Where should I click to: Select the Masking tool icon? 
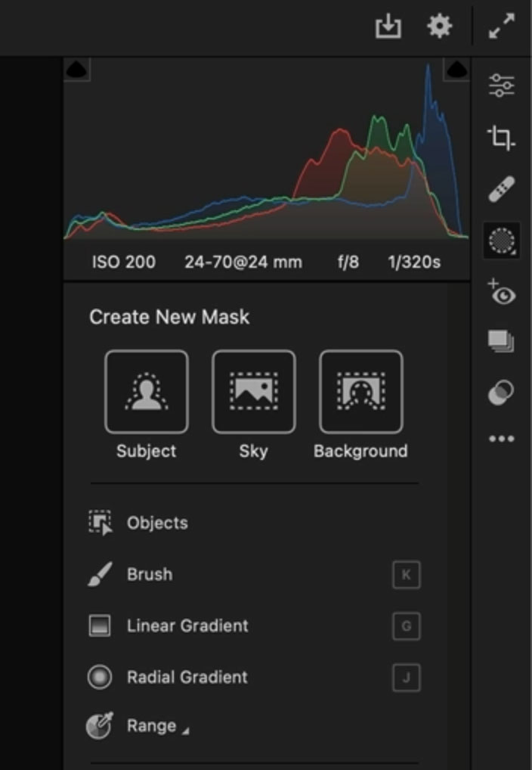click(x=502, y=241)
